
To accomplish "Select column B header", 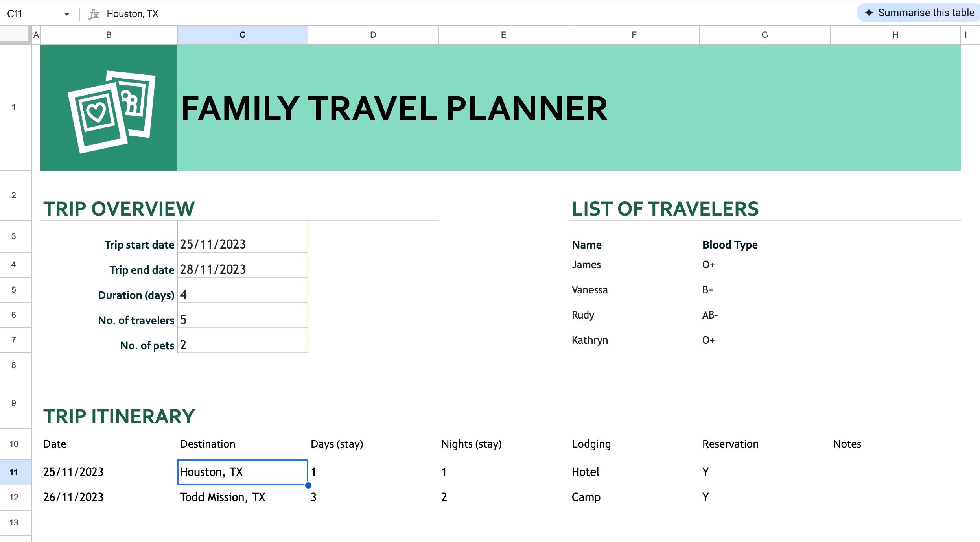I will 109,35.
